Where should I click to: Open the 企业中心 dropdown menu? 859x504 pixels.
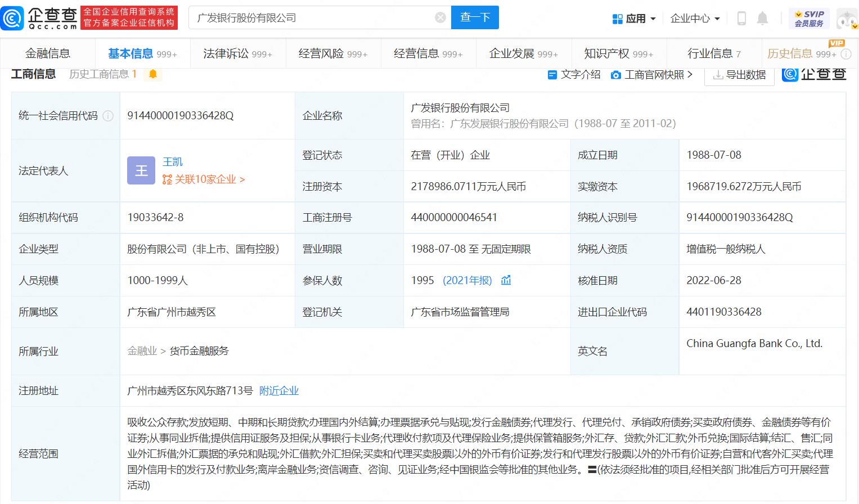tap(695, 19)
